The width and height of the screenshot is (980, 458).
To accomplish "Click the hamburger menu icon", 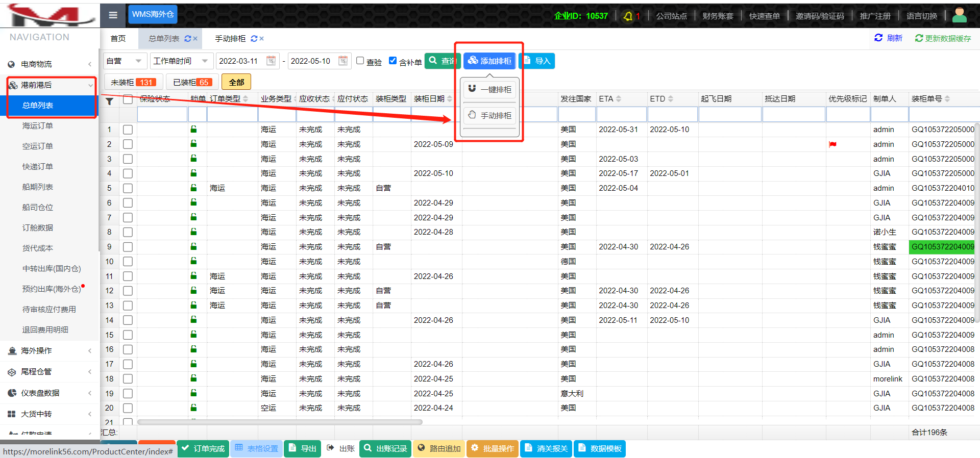I will pyautogui.click(x=113, y=15).
